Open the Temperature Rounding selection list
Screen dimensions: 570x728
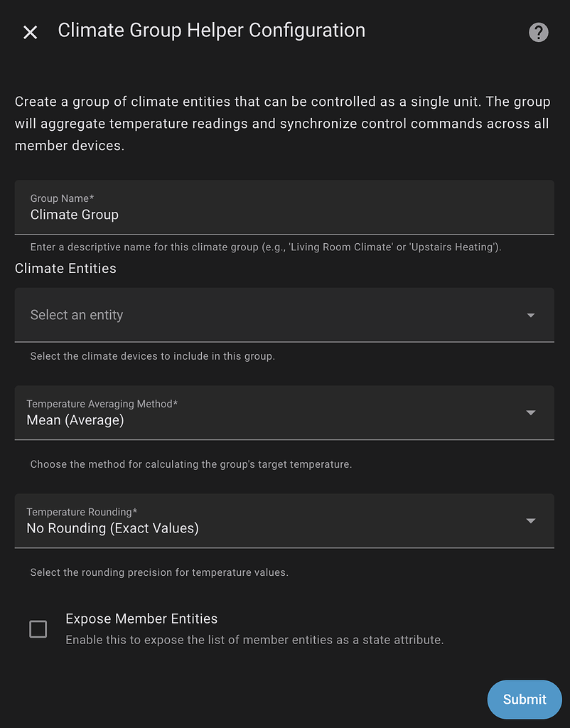[284, 520]
